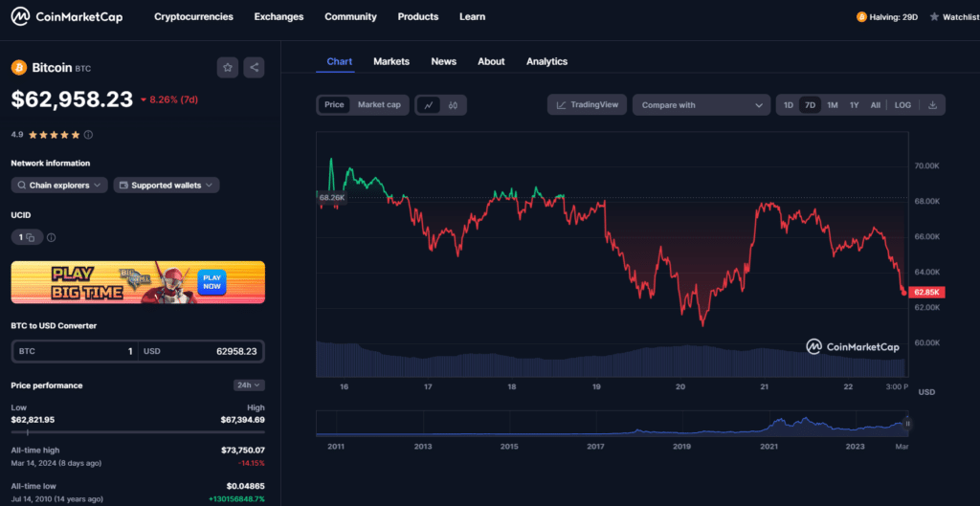Switch to the Analytics tab
This screenshot has width=980, height=506.
click(546, 61)
